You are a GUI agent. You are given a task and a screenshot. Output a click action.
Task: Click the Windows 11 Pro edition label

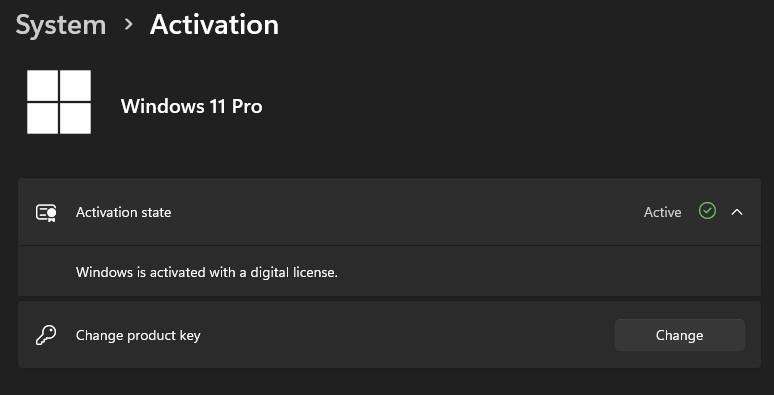pos(192,106)
